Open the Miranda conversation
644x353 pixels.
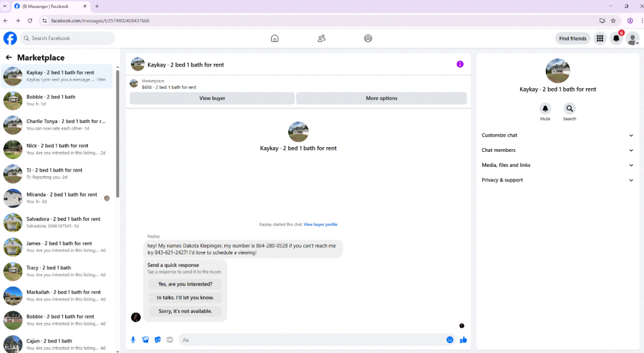57,198
